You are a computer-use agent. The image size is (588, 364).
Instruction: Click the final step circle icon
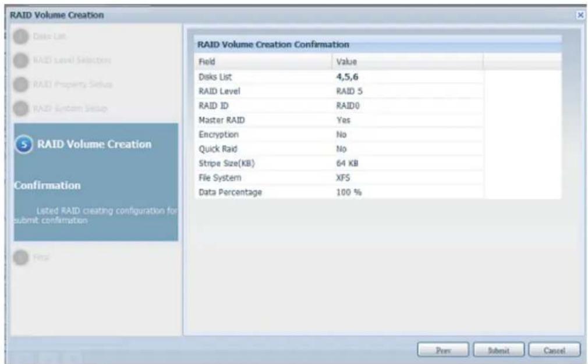click(21, 256)
